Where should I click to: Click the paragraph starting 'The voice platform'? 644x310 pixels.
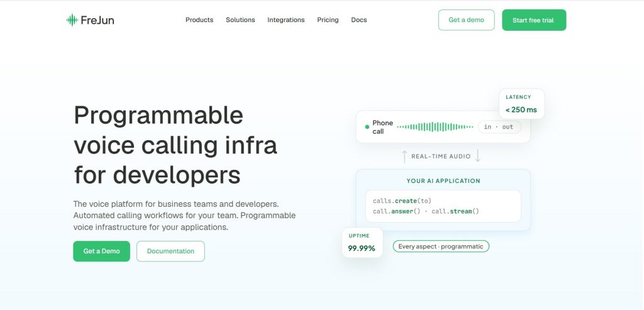coord(184,216)
